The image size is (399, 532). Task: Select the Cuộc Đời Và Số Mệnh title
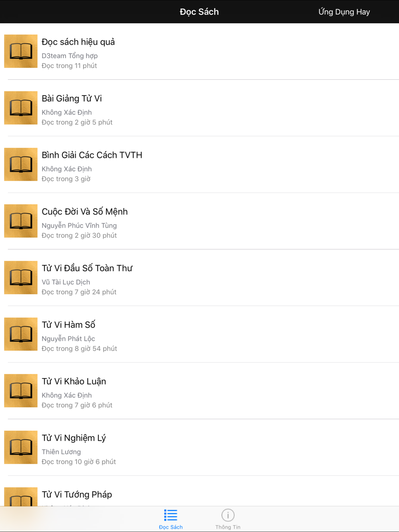coord(85,212)
